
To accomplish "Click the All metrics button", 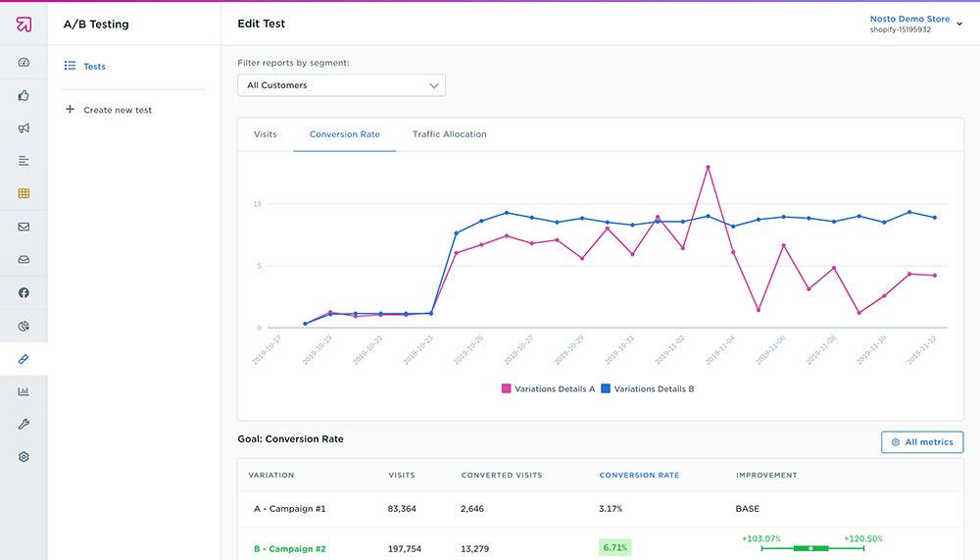I will click(x=921, y=442).
